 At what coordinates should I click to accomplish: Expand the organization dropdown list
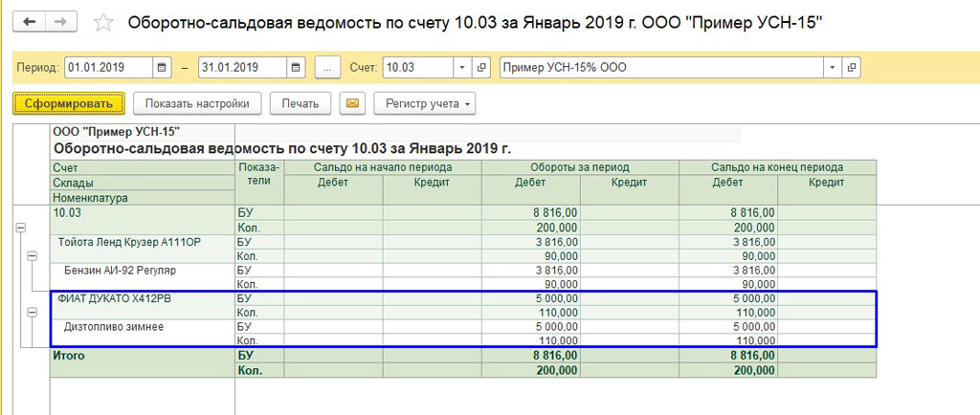click(832, 68)
